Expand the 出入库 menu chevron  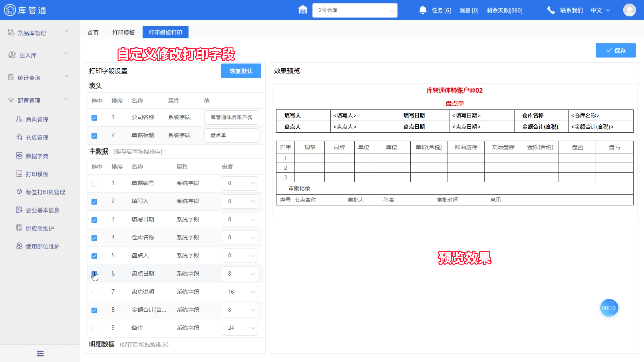[66, 53]
